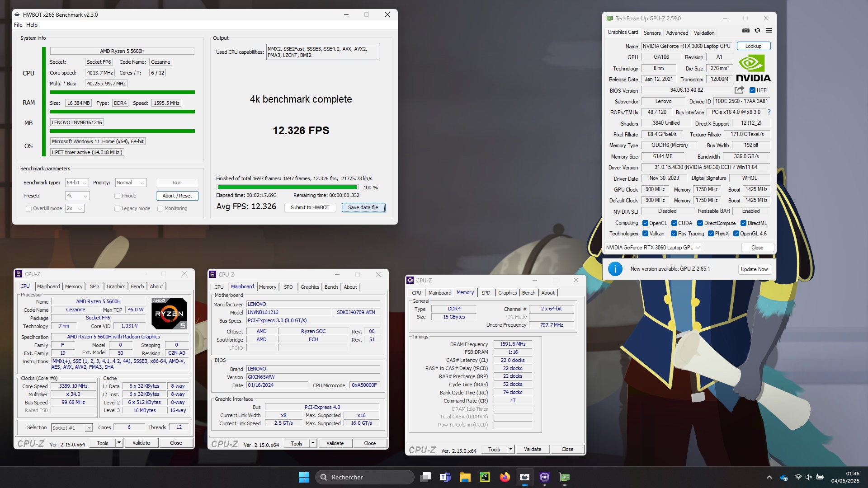Enable the Monitoring checkbox

160,208
